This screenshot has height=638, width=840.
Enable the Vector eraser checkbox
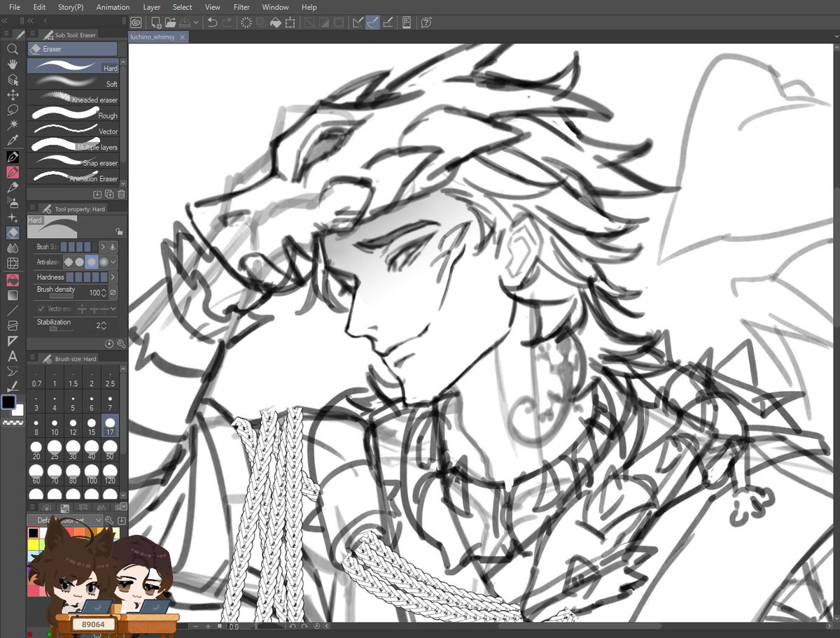click(40, 309)
